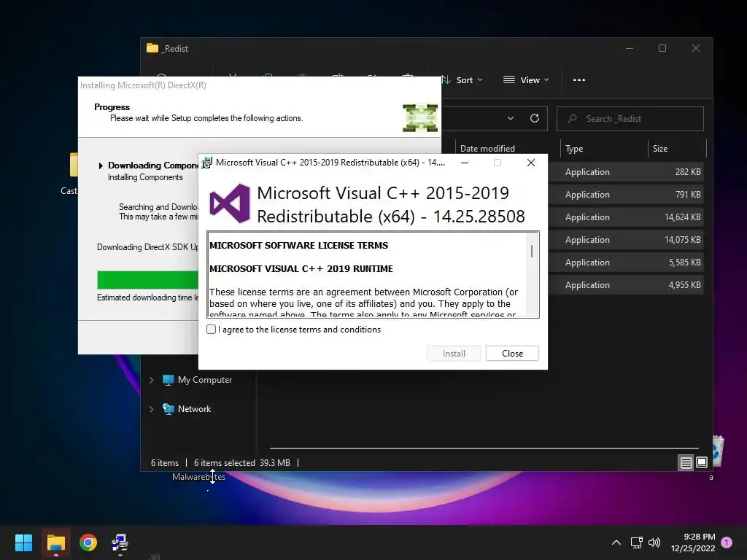747x560 pixels.
Task: Click the _Redist folder icon in title bar
Action: pos(152,48)
